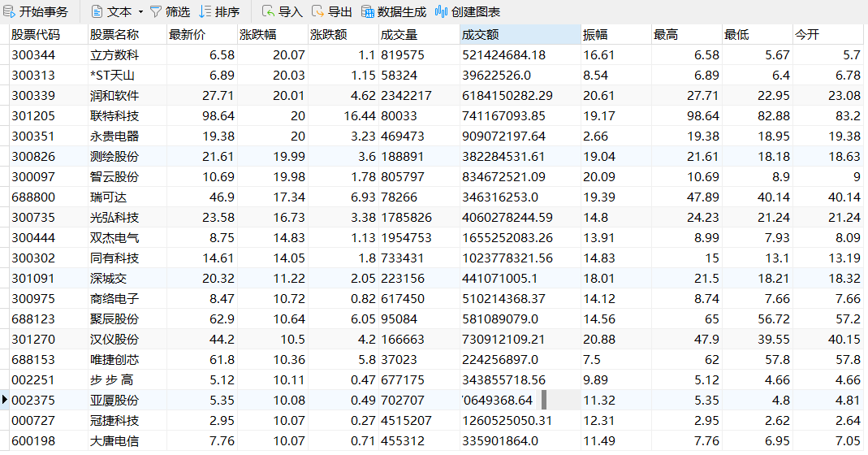Click the editing cell with 0649368.64
868x455 pixels.
click(520, 400)
